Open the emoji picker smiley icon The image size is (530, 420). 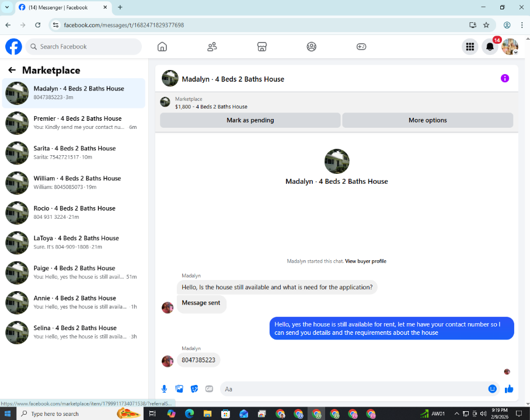493,389
